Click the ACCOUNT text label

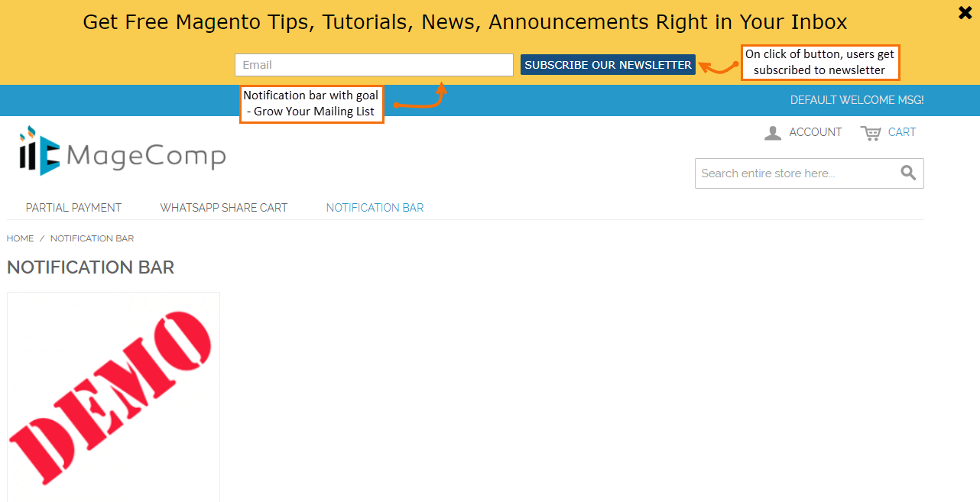tap(816, 132)
